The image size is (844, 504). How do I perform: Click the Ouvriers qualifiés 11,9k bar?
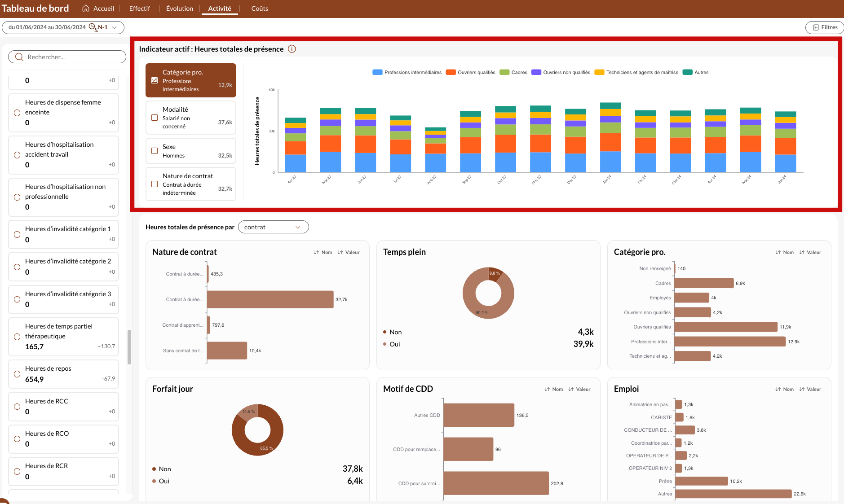click(726, 327)
